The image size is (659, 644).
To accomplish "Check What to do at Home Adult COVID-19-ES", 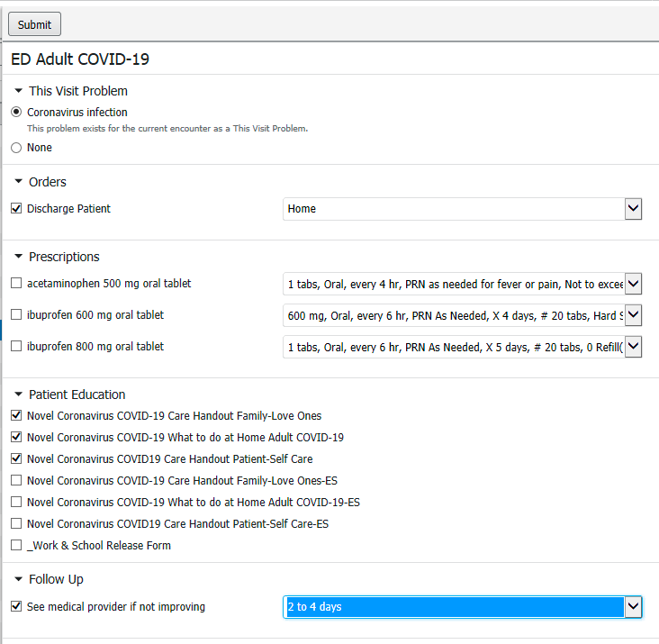I will (x=16, y=503).
